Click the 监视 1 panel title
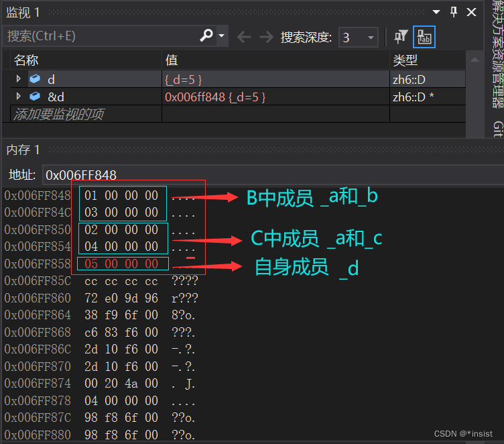Screen dimensions: 504x444 23,13
